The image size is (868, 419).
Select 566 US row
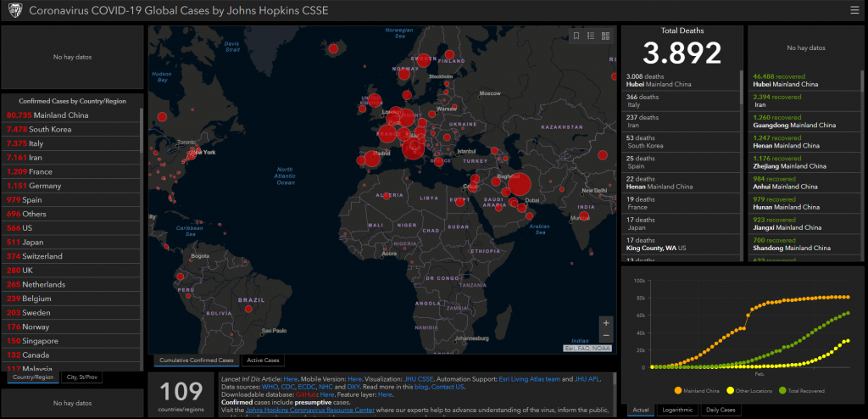coord(72,228)
